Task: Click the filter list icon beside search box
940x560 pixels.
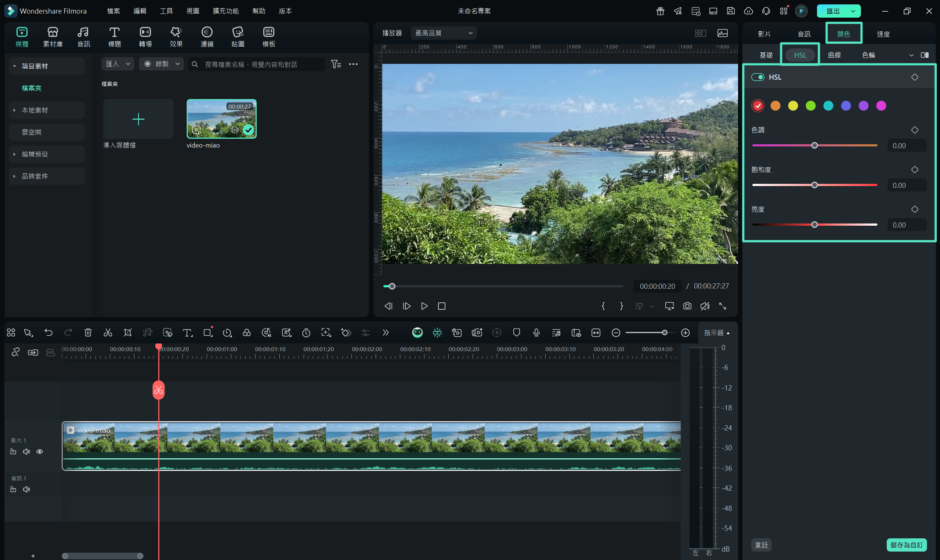Action: pos(336,64)
